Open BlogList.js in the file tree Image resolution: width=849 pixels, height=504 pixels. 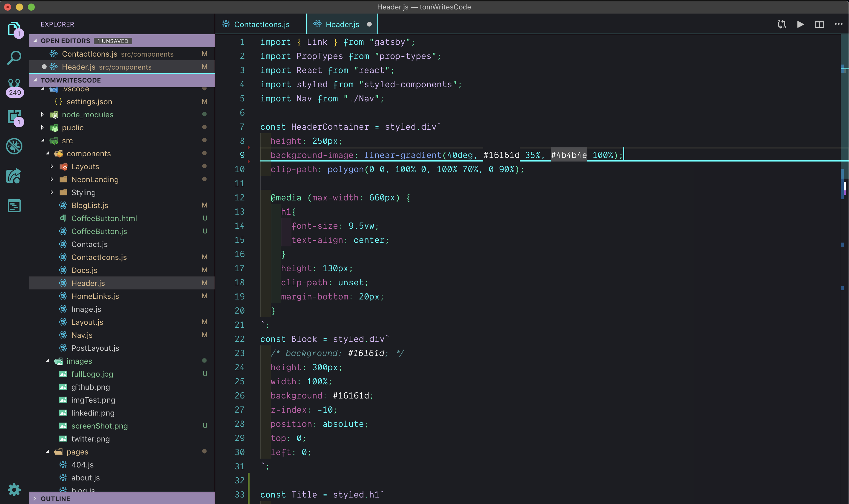coord(122,205)
